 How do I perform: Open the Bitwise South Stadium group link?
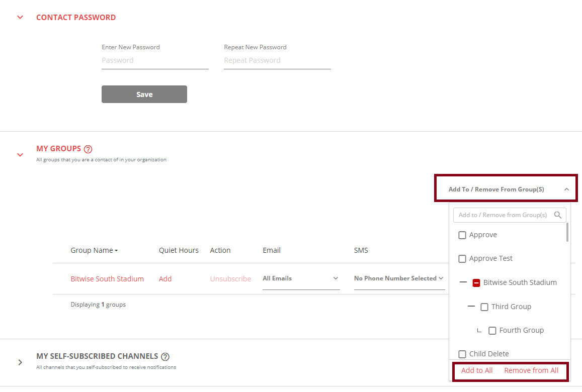tap(107, 279)
